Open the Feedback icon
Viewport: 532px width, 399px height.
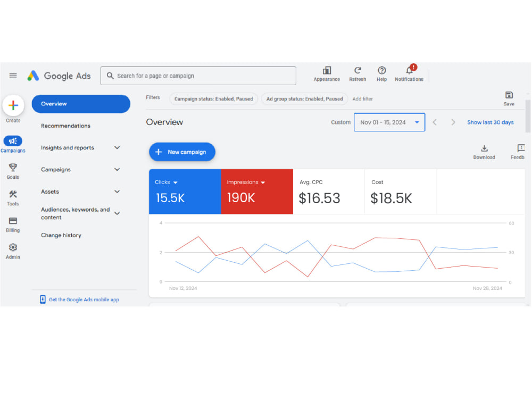click(x=521, y=148)
